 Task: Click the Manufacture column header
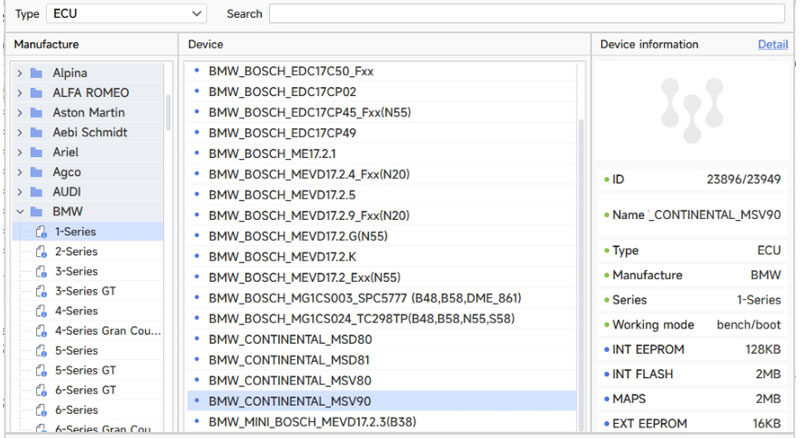pos(46,44)
